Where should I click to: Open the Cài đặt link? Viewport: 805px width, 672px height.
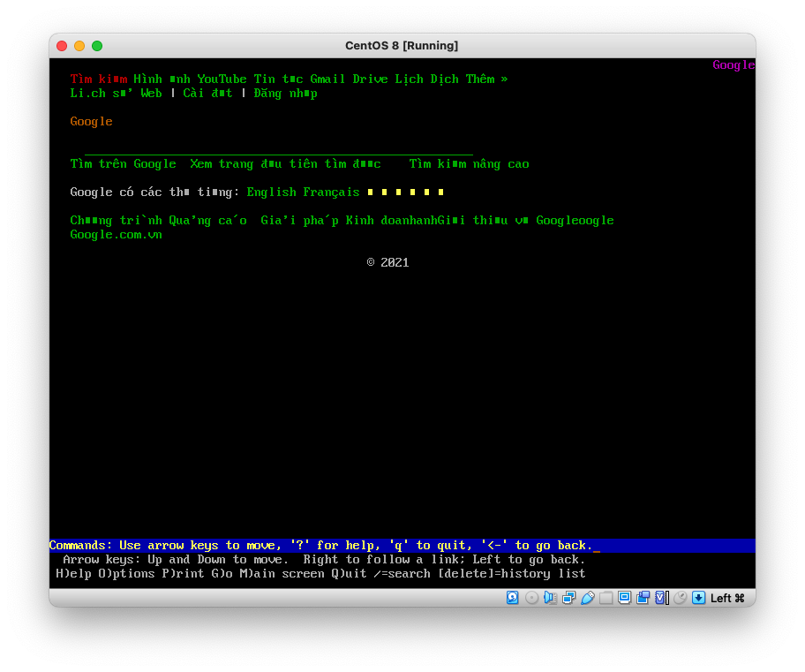pos(207,94)
